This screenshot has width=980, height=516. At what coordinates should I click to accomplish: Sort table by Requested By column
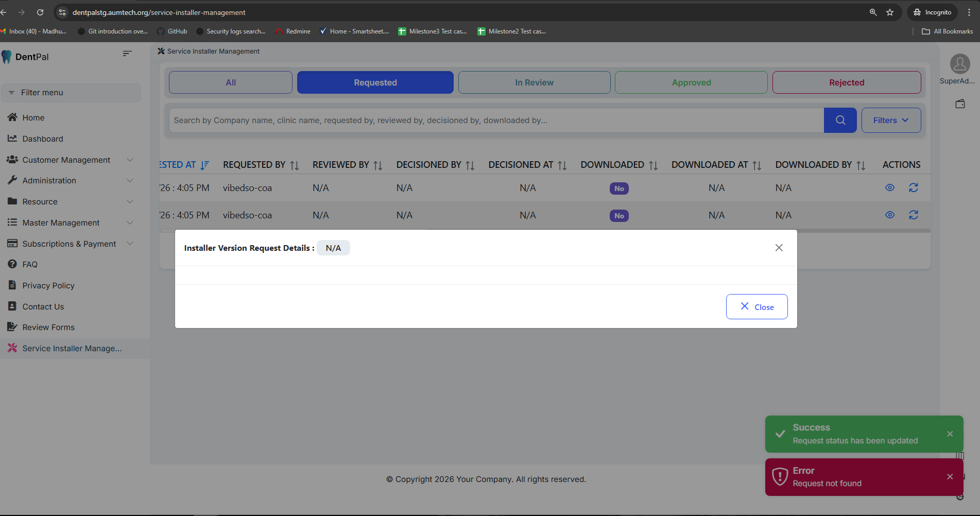pos(294,165)
